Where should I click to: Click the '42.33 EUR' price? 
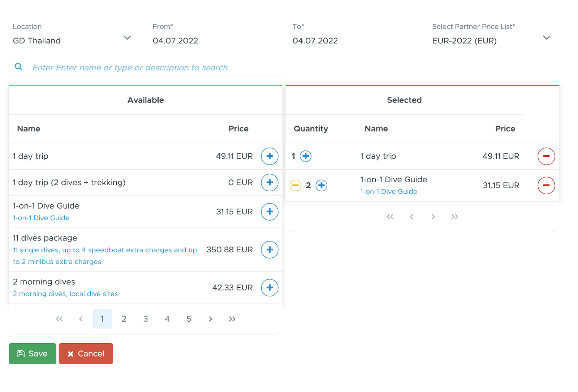(232, 288)
